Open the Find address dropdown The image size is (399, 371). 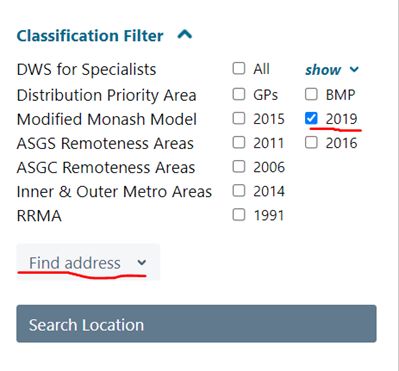[88, 262]
